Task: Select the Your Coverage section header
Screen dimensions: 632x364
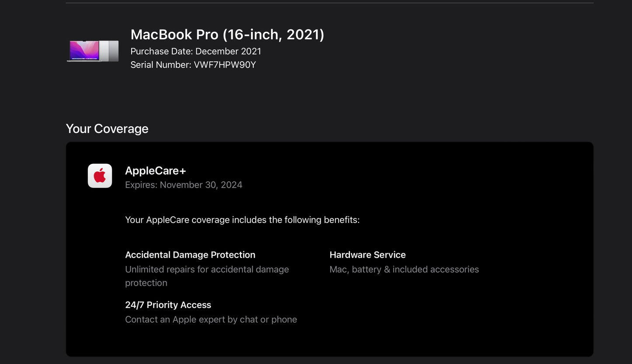Action: click(107, 128)
